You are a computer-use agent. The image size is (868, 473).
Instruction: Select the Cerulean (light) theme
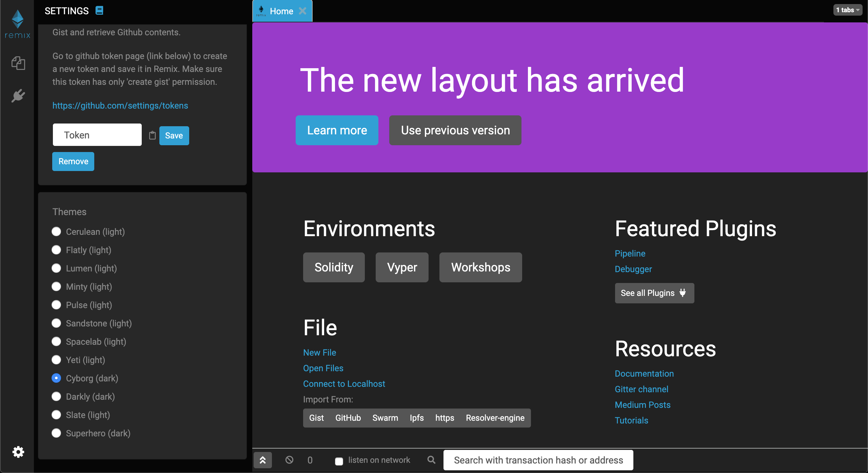coord(56,232)
